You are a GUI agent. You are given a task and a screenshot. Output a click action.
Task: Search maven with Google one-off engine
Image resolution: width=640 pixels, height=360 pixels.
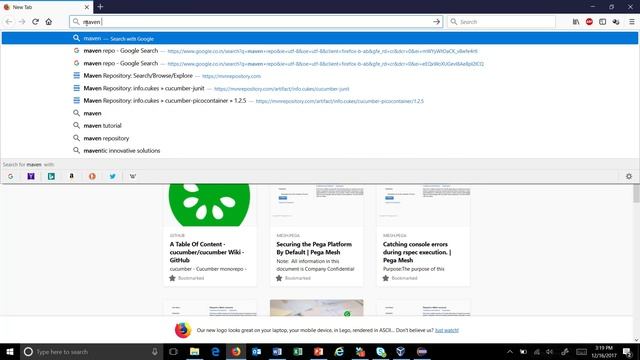[11, 176]
